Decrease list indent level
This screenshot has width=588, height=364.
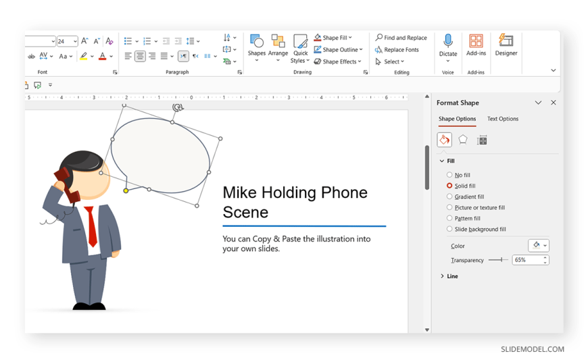click(x=166, y=41)
